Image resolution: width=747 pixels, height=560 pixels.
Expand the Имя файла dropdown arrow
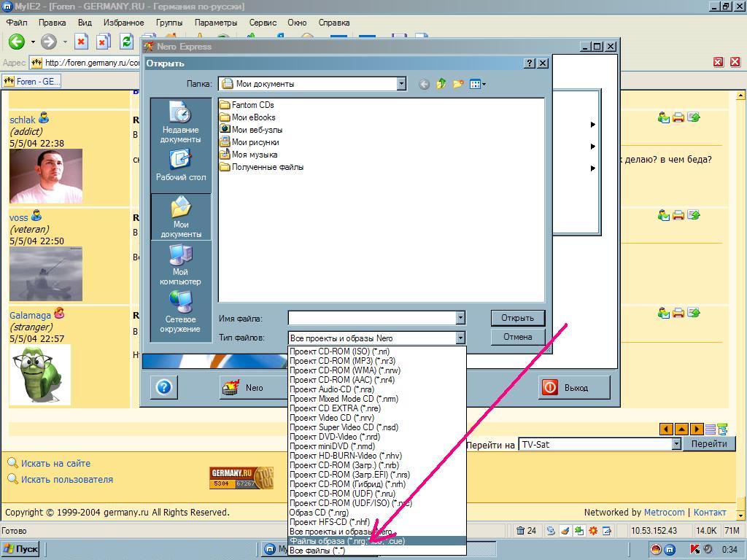pyautogui.click(x=460, y=318)
